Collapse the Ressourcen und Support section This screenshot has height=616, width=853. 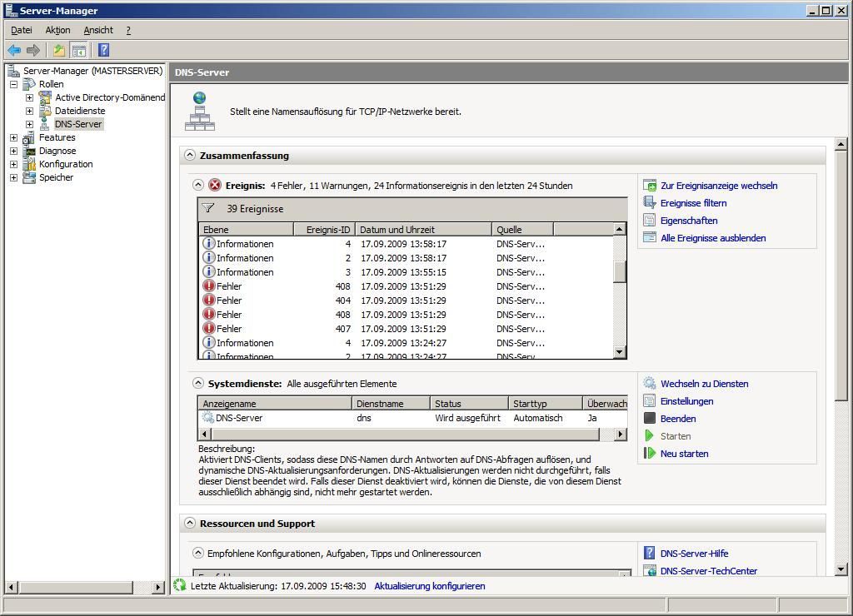coord(189,523)
